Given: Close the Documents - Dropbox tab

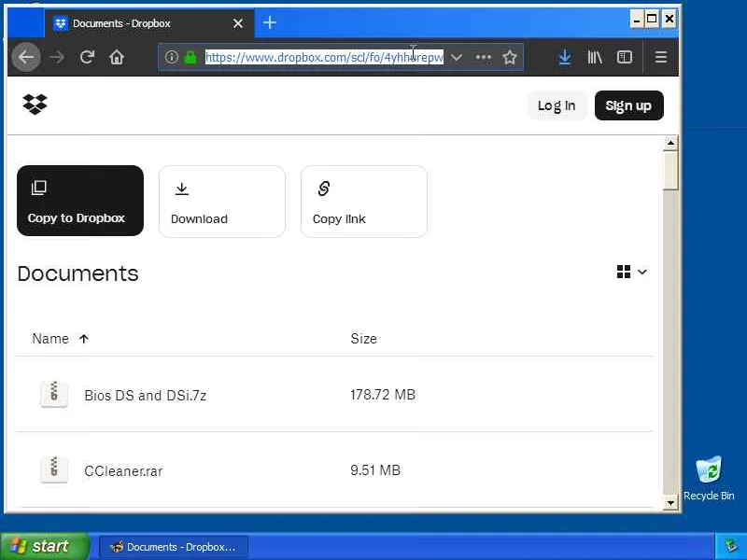Looking at the screenshot, I should 238,23.
